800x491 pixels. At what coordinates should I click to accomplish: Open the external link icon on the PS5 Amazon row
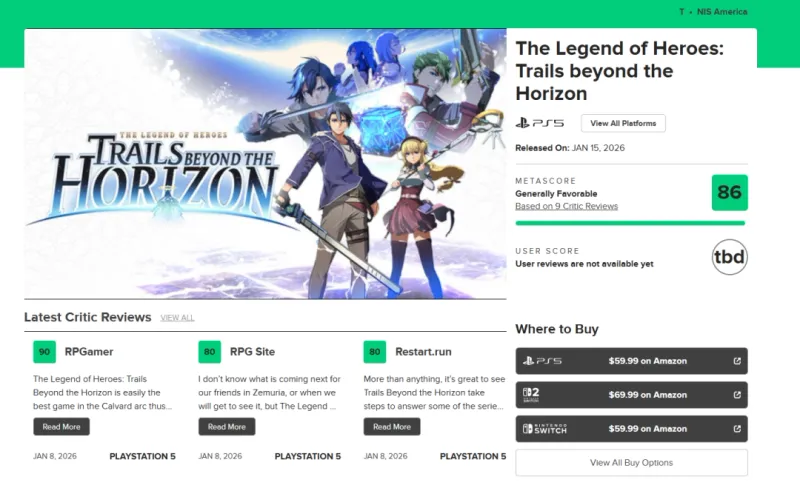737,361
